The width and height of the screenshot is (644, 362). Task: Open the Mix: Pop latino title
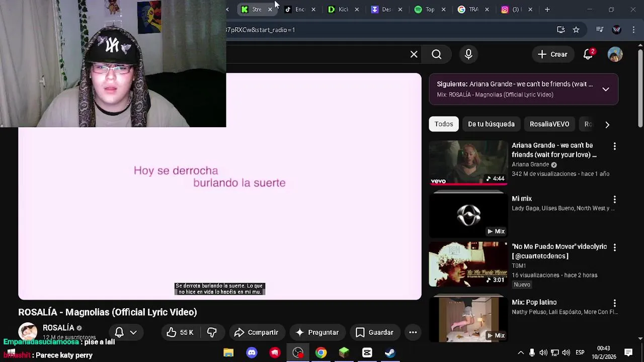tap(534, 302)
